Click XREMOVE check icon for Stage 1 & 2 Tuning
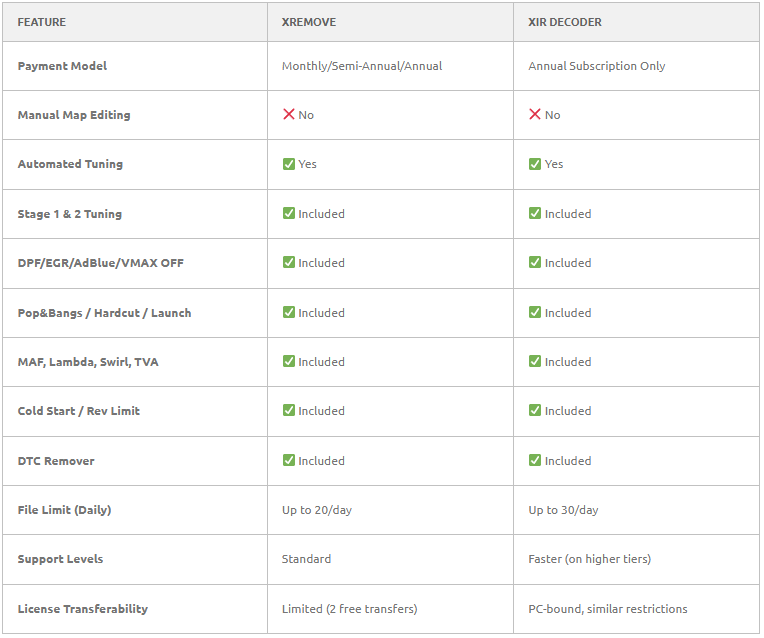This screenshot has width=764, height=638. coord(288,213)
